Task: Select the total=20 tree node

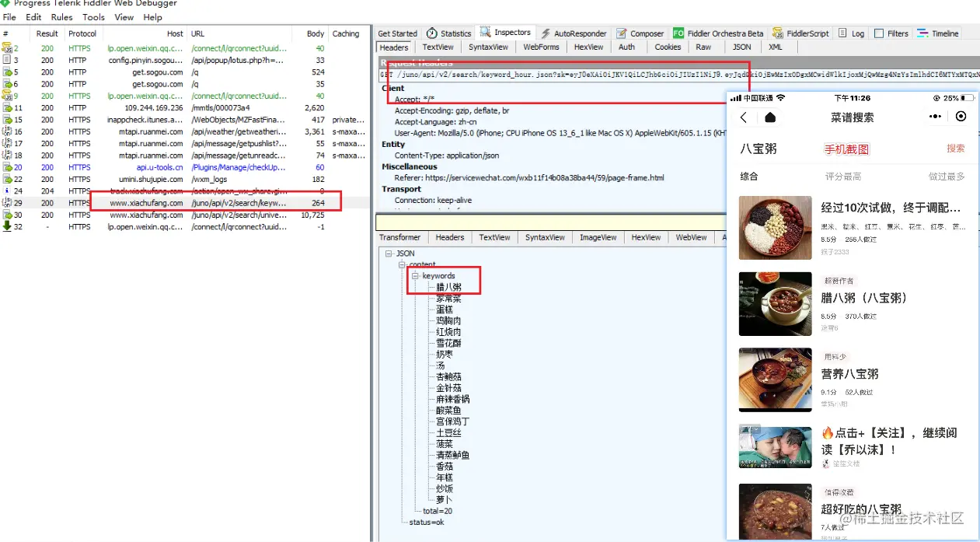Action: coord(438,511)
